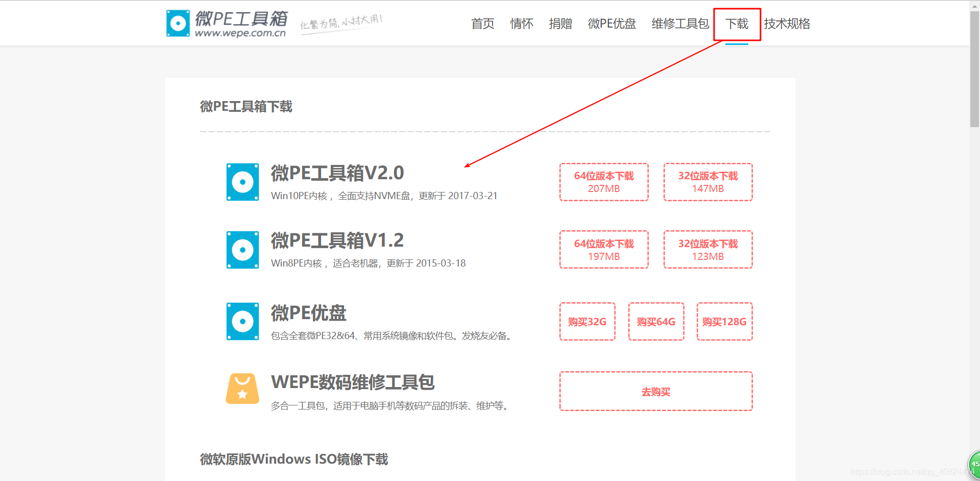Click the 微PE优盘 product title text
Viewport: 980px width, 481px height.
coord(309,313)
